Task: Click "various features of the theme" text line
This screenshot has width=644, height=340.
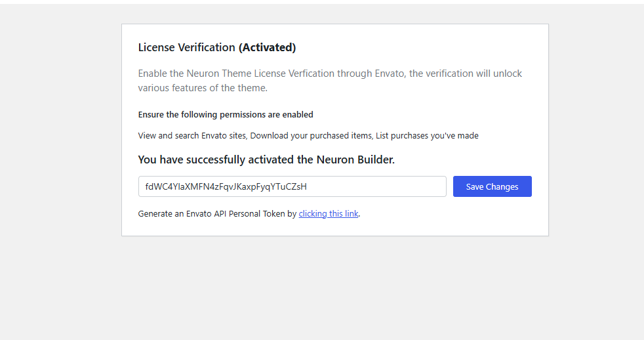Action: point(203,88)
